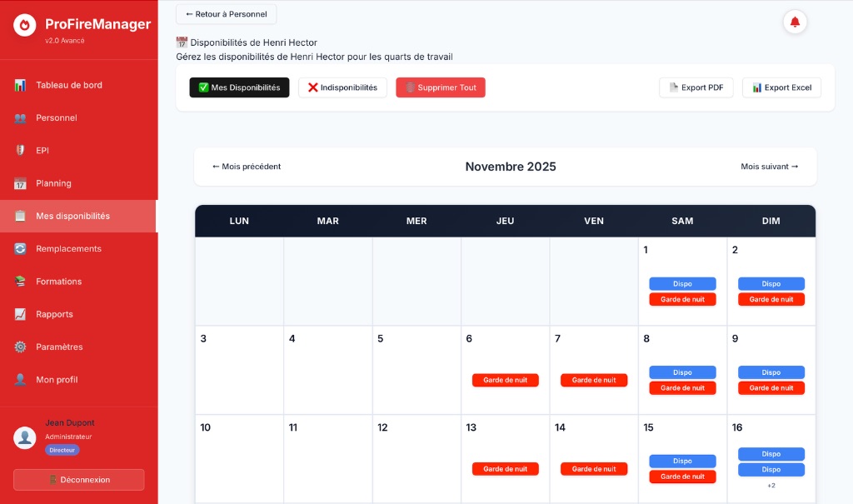Viewport: 853px width, 504px height.
Task: Open Rapports in the sidebar
Action: point(54,314)
